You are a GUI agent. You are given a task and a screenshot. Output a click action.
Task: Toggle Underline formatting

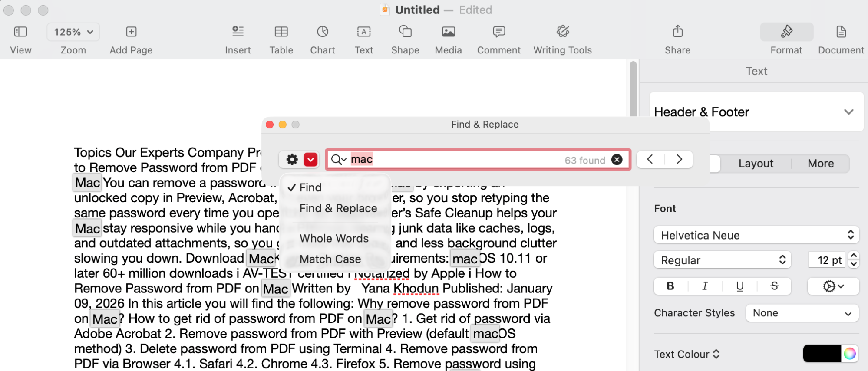(739, 286)
